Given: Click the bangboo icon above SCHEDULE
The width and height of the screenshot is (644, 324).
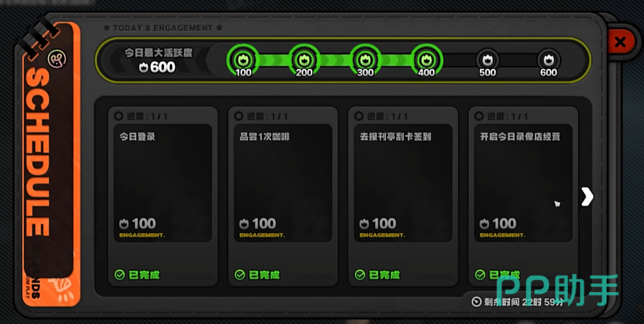Looking at the screenshot, I should click(x=57, y=60).
